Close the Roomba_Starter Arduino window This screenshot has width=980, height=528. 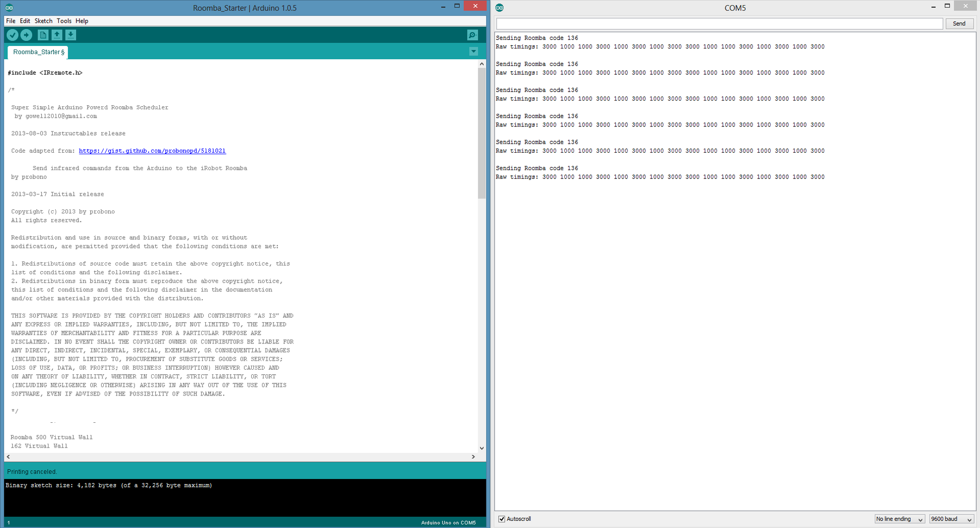(475, 6)
